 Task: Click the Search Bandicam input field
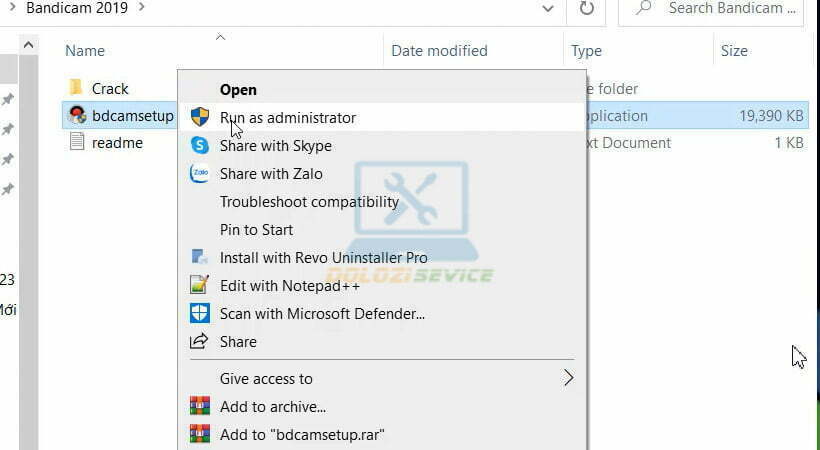732,9
